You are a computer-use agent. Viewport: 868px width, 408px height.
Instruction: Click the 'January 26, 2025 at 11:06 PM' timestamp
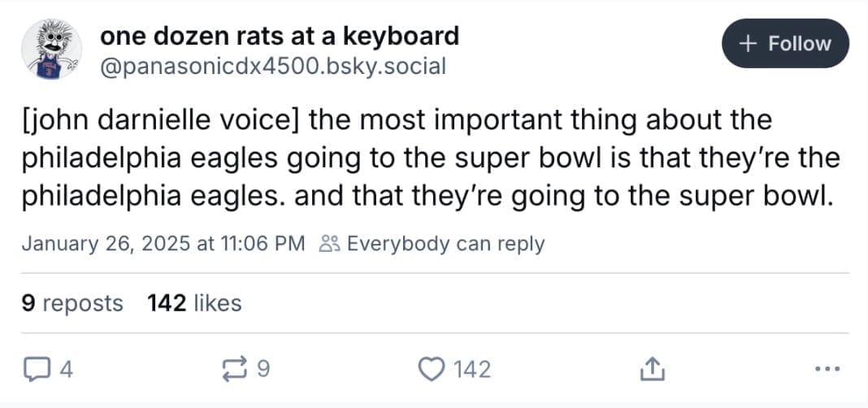[x=163, y=243]
